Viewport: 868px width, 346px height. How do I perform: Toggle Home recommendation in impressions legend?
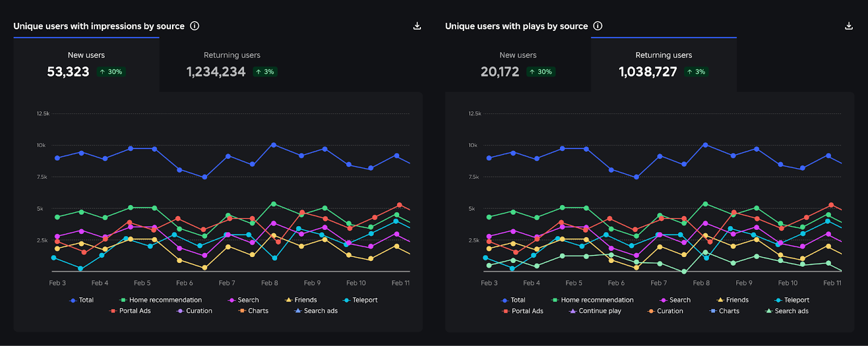(x=161, y=300)
